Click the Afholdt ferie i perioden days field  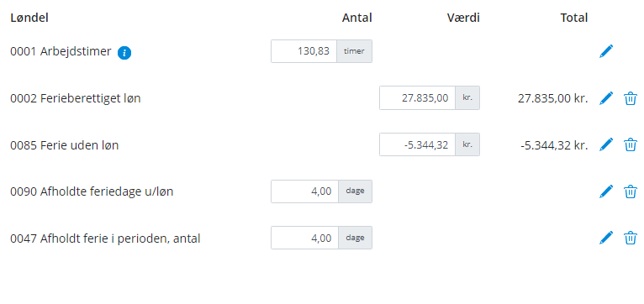tap(304, 238)
